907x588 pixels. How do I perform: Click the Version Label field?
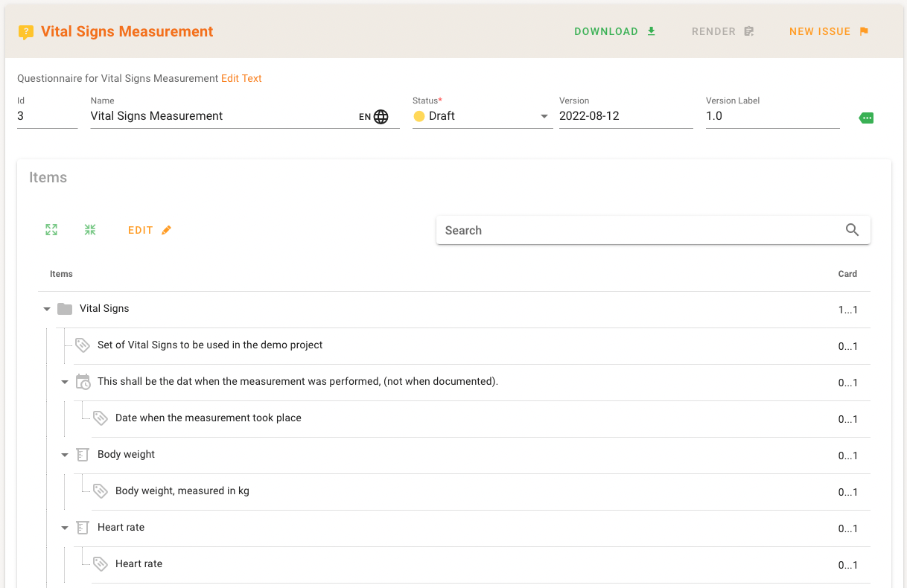(x=772, y=116)
